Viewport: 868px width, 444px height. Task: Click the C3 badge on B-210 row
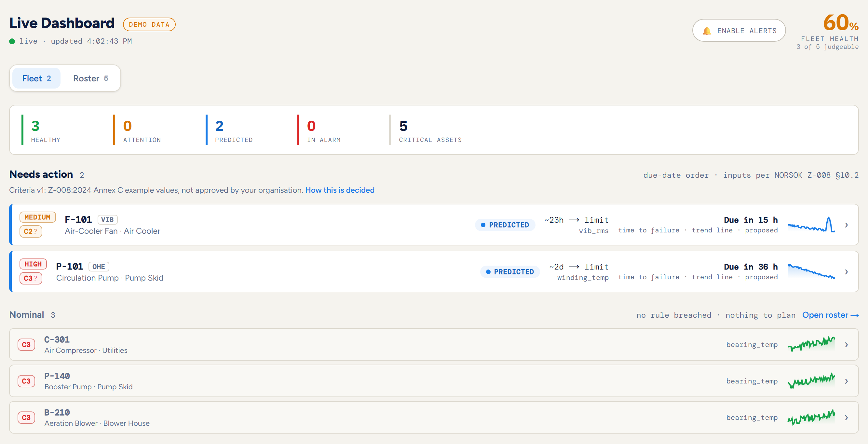tap(26, 417)
